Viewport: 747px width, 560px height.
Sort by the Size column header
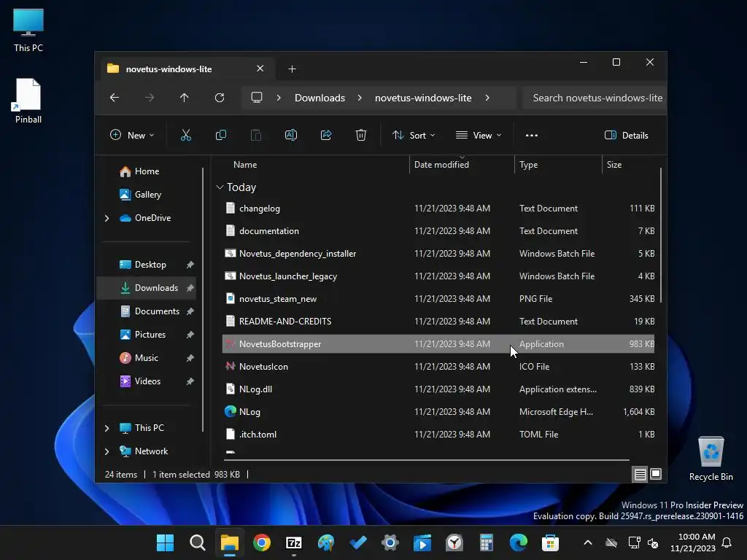point(614,165)
